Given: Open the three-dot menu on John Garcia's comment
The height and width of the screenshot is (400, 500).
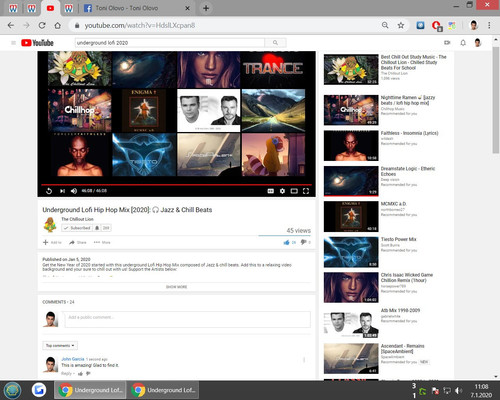Looking at the screenshot, I should (x=304, y=360).
